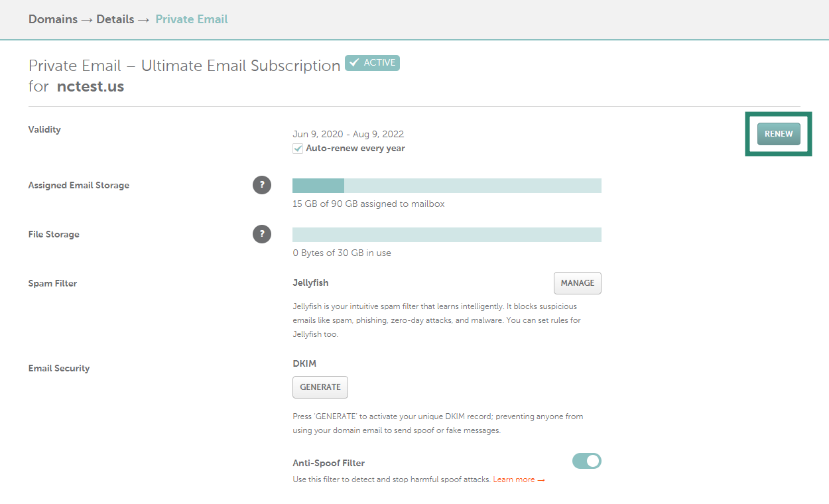Click the Auto-renew every year label
829x504 pixels.
click(355, 149)
